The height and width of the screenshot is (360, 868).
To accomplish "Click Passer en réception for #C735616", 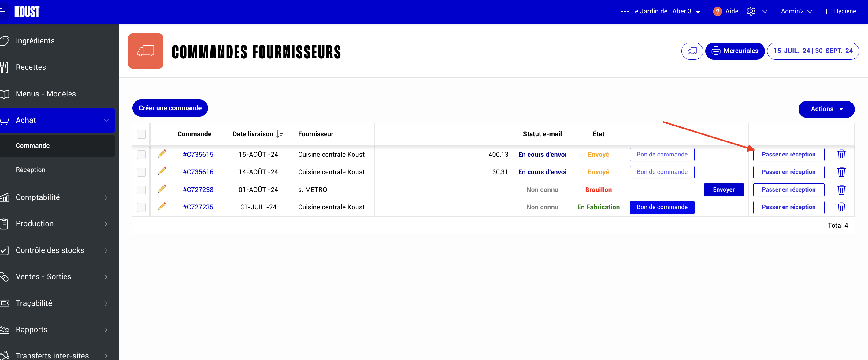I will (789, 172).
